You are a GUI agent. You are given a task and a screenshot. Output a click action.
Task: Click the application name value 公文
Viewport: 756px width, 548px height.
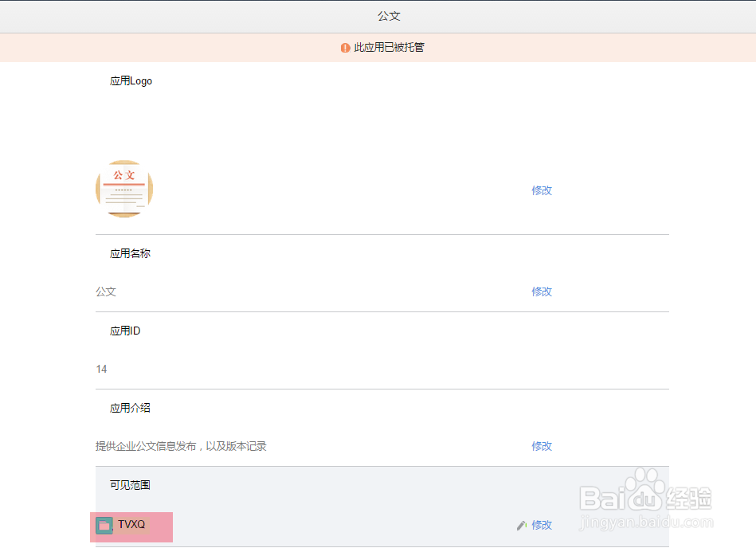click(106, 292)
